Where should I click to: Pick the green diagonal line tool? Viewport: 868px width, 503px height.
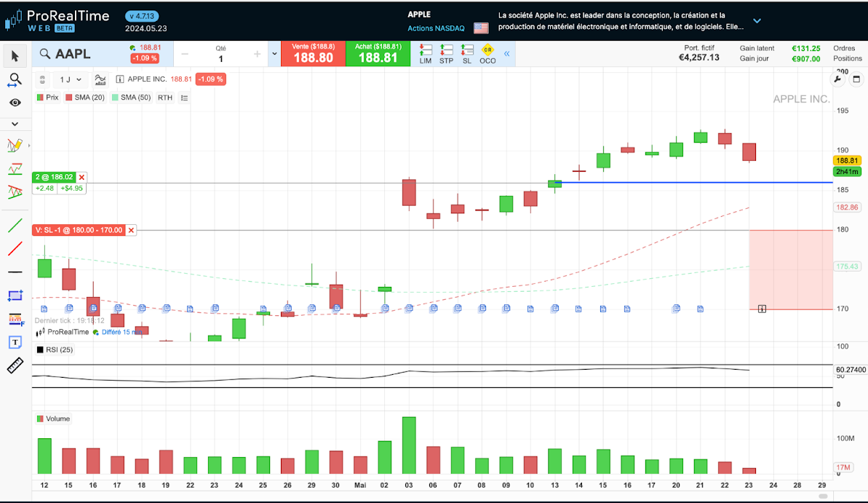click(15, 226)
